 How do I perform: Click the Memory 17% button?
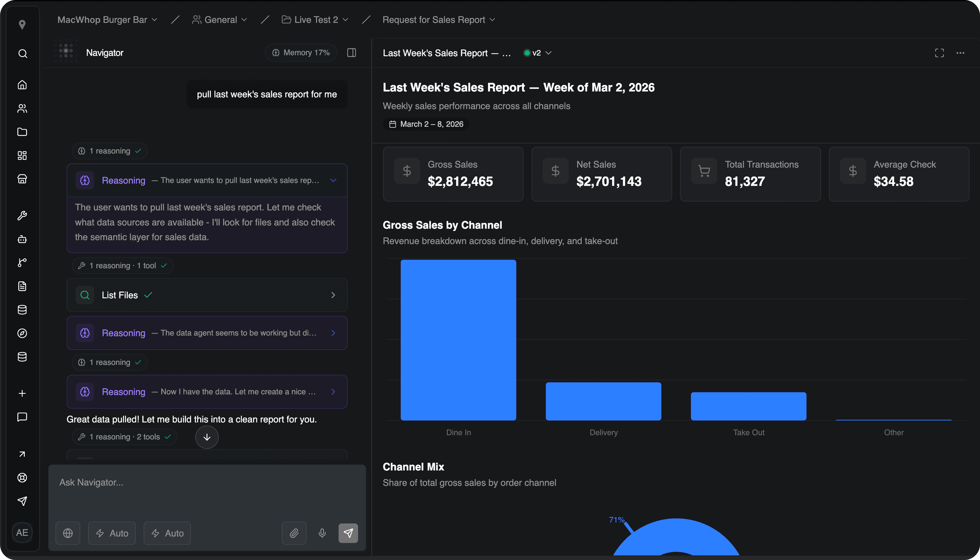coord(301,53)
